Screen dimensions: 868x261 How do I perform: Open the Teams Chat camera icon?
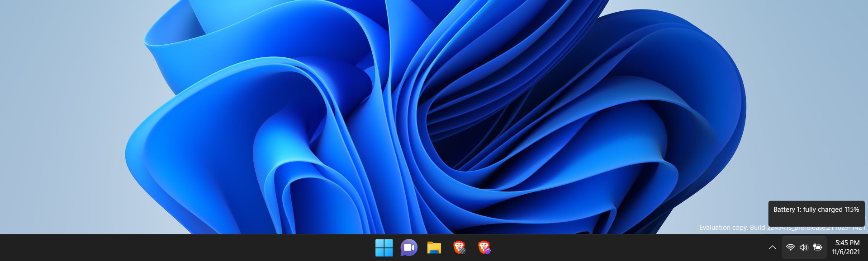click(x=409, y=247)
